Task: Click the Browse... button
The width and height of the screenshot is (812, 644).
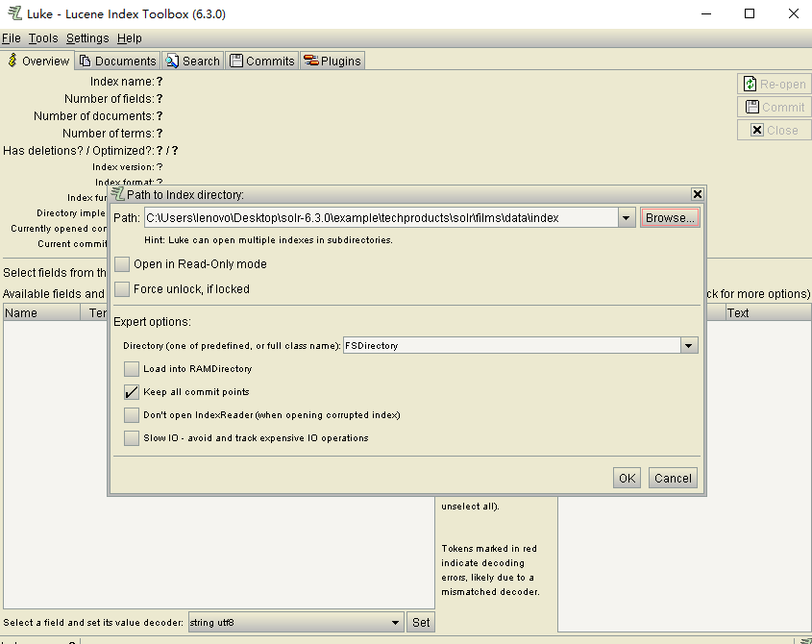Action: point(670,217)
